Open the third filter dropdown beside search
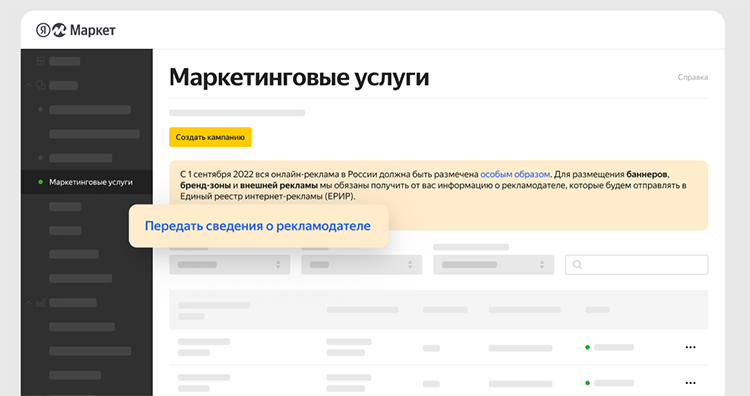Image resolution: width=750 pixels, height=396 pixels. coord(494,264)
